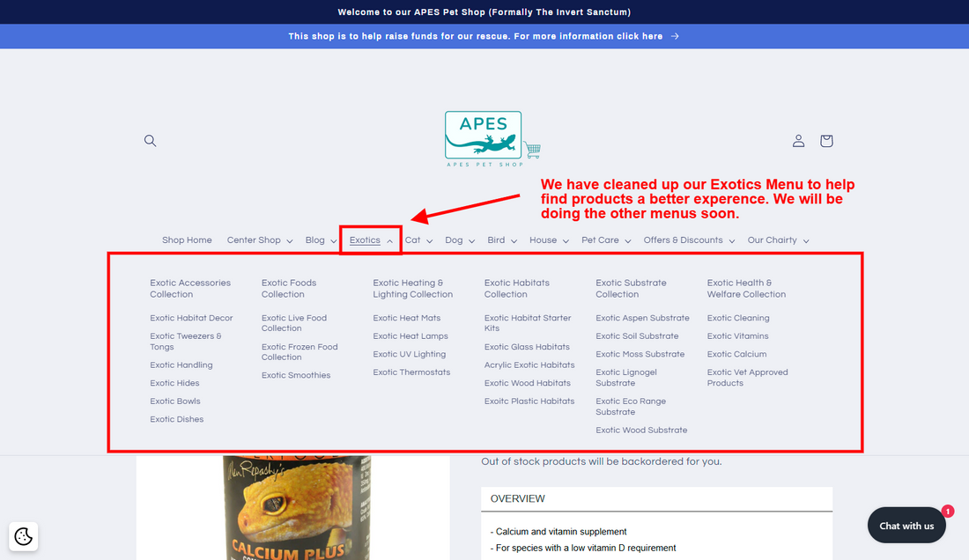View Exotic Glass Habitats
Viewport: 969px width, 560px height.
point(527,347)
